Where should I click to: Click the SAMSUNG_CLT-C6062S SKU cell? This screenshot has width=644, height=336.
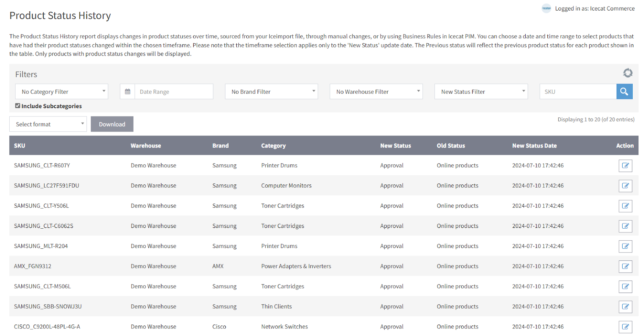point(43,226)
